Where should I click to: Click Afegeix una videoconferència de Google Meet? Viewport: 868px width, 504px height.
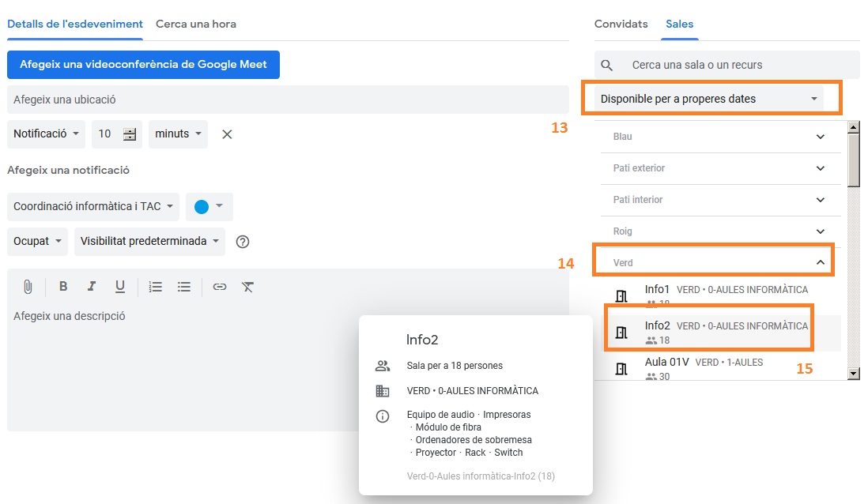coord(143,65)
